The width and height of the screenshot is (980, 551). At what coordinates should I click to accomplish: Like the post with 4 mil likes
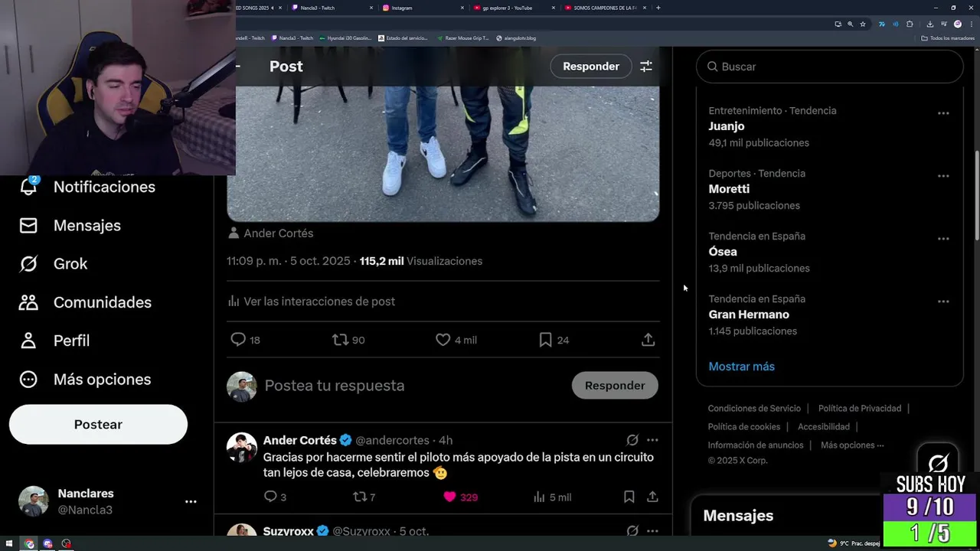coord(456,340)
